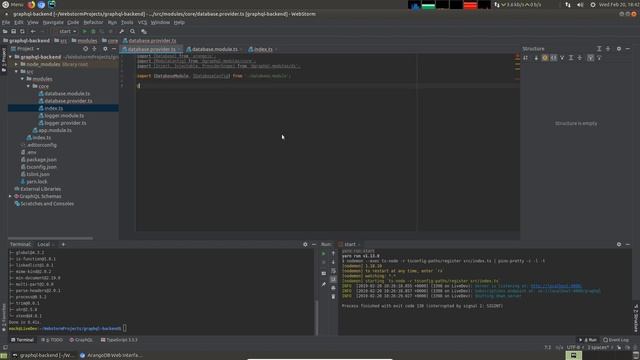
Task: Click the Back navigation arrow in toolbar
Action: click(x=33, y=31)
